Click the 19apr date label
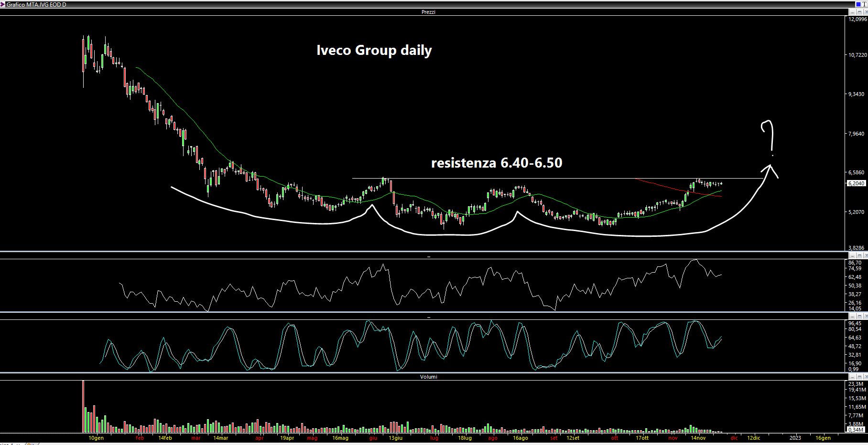Screen dimensions: 868x445 point(287,438)
